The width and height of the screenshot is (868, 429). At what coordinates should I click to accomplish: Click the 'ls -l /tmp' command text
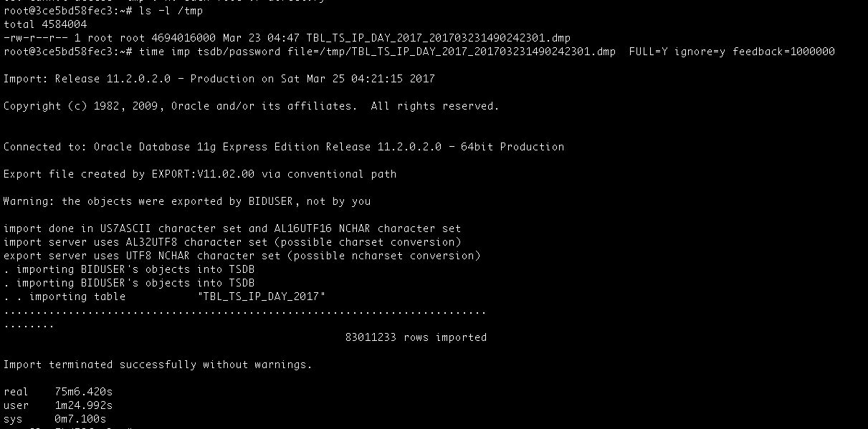point(171,11)
